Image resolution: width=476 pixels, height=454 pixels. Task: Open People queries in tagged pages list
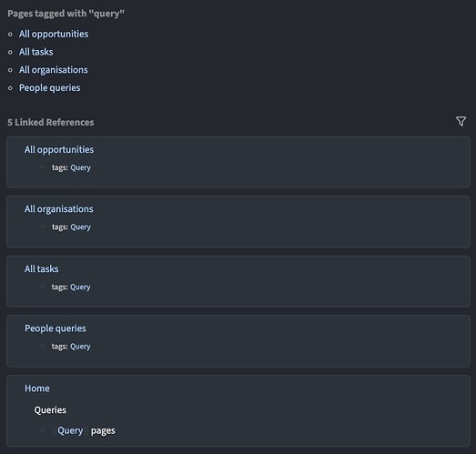pyautogui.click(x=50, y=87)
